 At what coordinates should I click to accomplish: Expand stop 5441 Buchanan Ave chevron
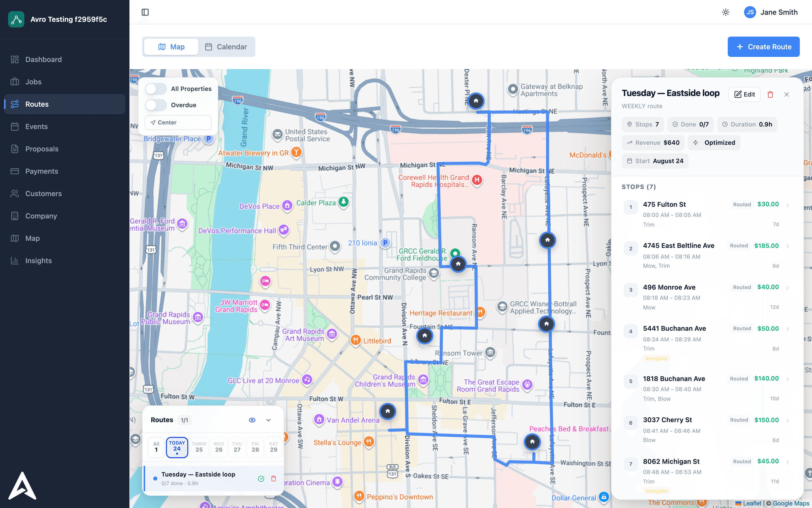[x=787, y=329]
